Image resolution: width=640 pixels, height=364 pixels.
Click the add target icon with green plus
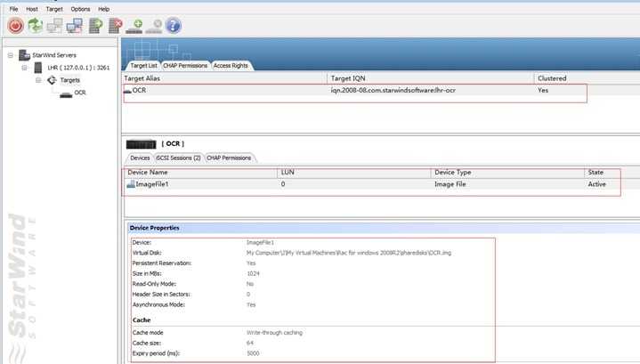pyautogui.click(x=134, y=26)
